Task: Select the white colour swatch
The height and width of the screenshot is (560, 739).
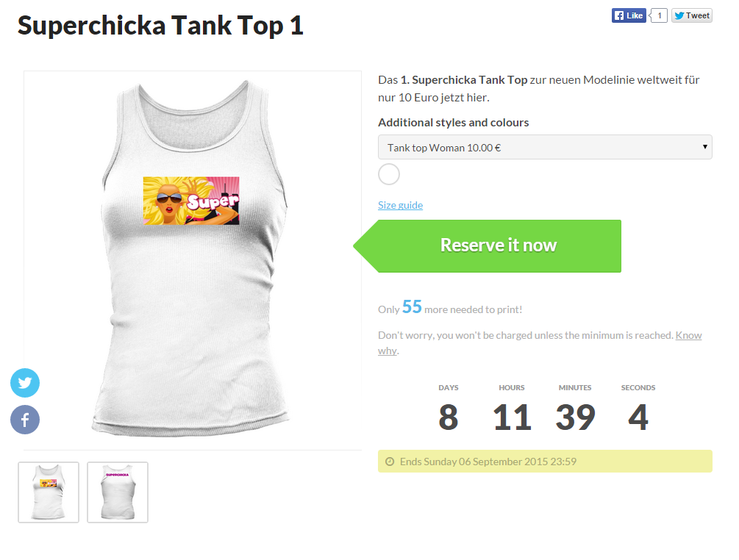Action: click(x=388, y=174)
